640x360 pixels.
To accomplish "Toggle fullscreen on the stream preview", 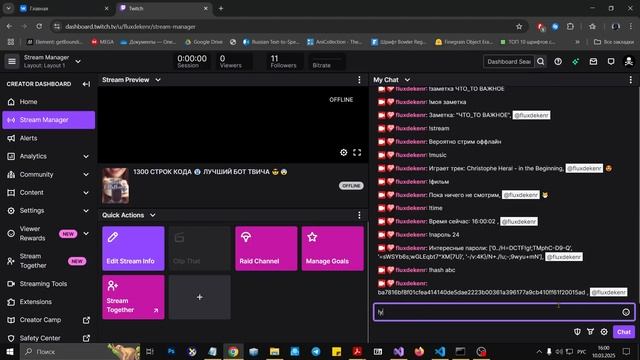I will pyautogui.click(x=357, y=152).
